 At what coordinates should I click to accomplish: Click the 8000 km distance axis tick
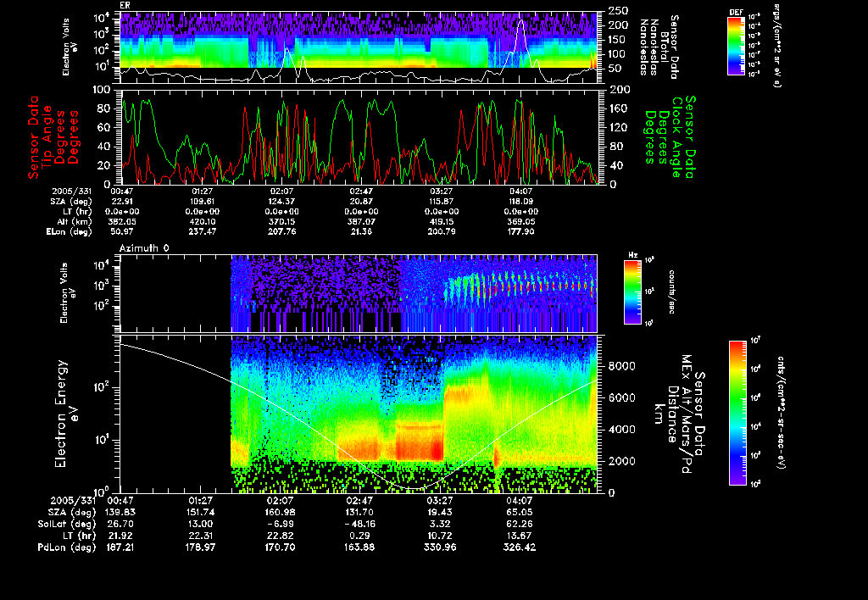click(622, 366)
